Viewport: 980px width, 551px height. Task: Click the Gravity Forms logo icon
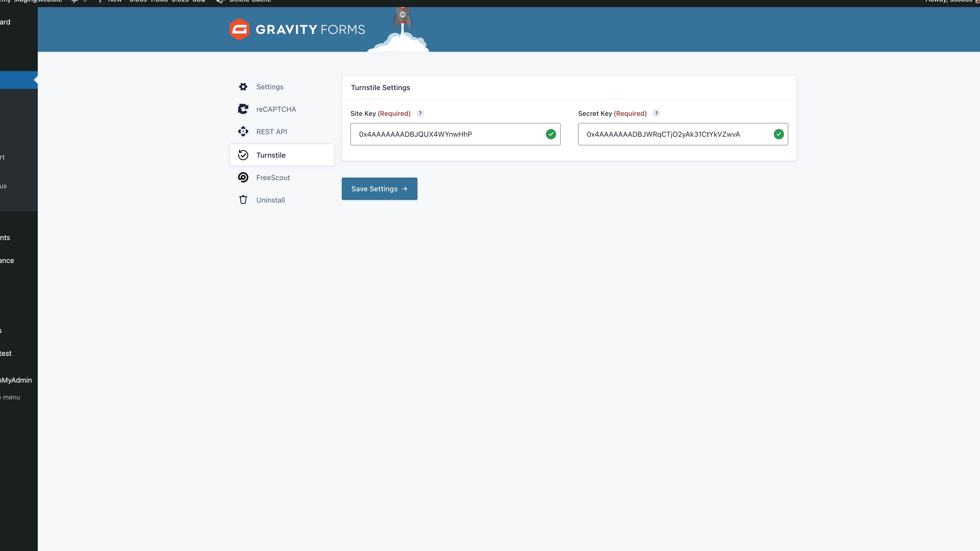coord(239,29)
